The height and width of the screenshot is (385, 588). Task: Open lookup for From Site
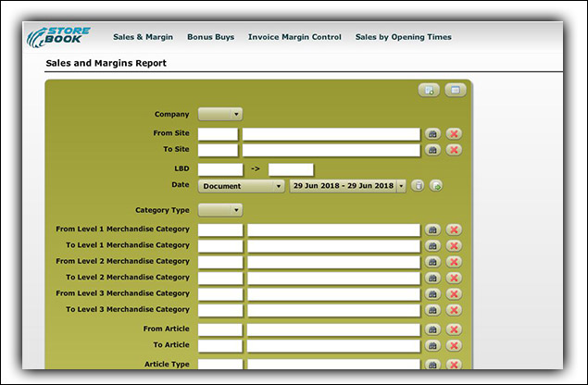click(432, 134)
